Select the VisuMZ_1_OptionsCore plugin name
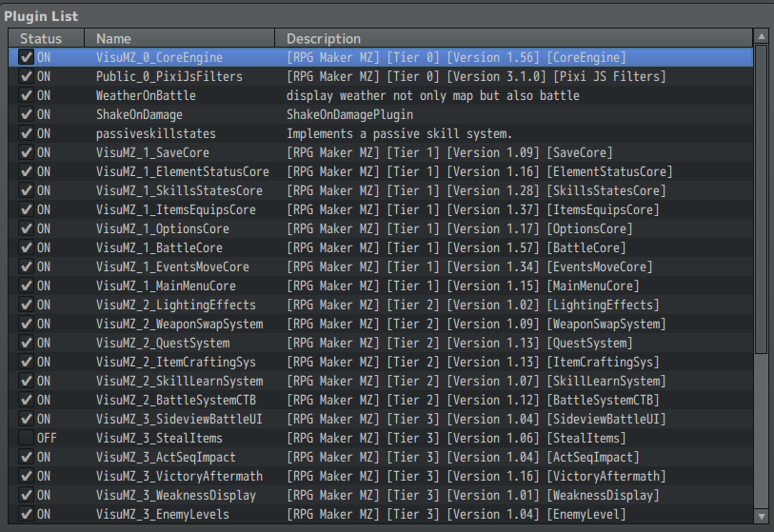The height and width of the screenshot is (532, 774). 163,229
